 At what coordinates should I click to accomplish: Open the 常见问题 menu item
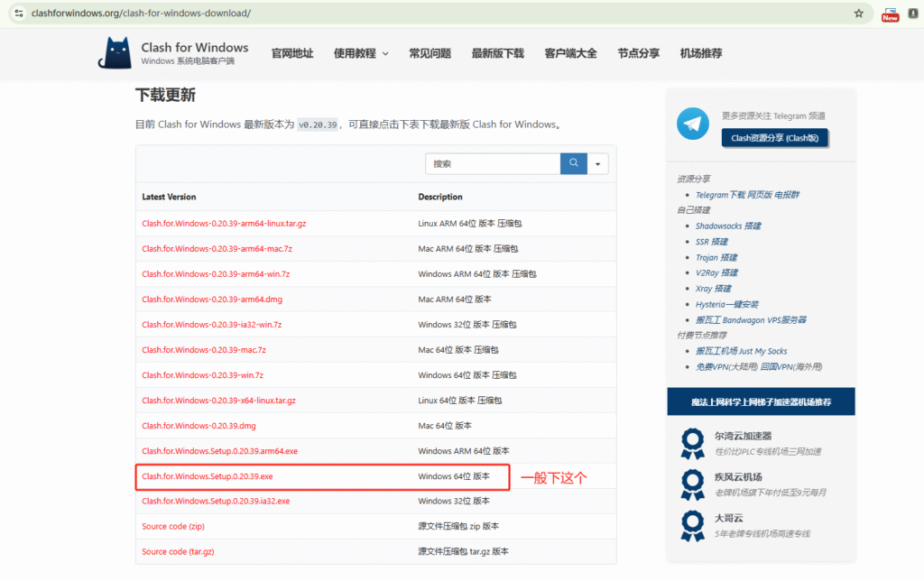click(x=430, y=53)
